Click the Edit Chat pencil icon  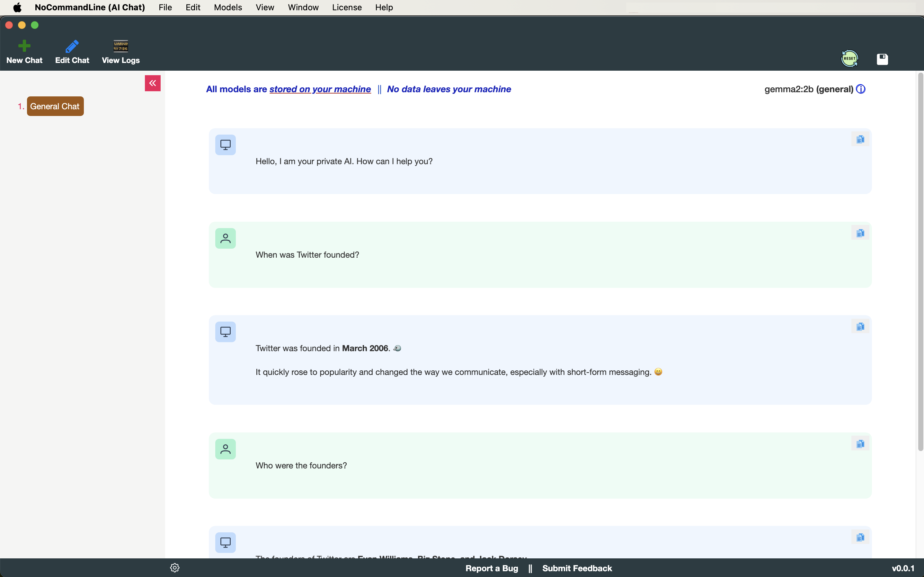72,46
